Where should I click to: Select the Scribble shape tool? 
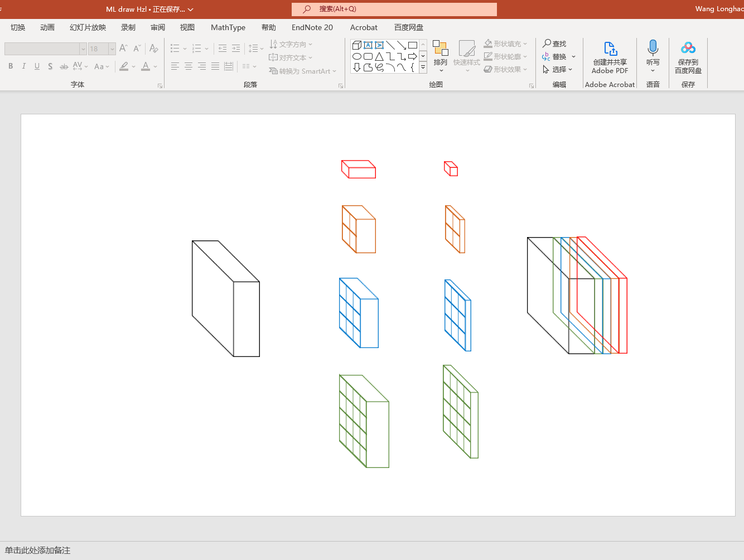pos(379,67)
